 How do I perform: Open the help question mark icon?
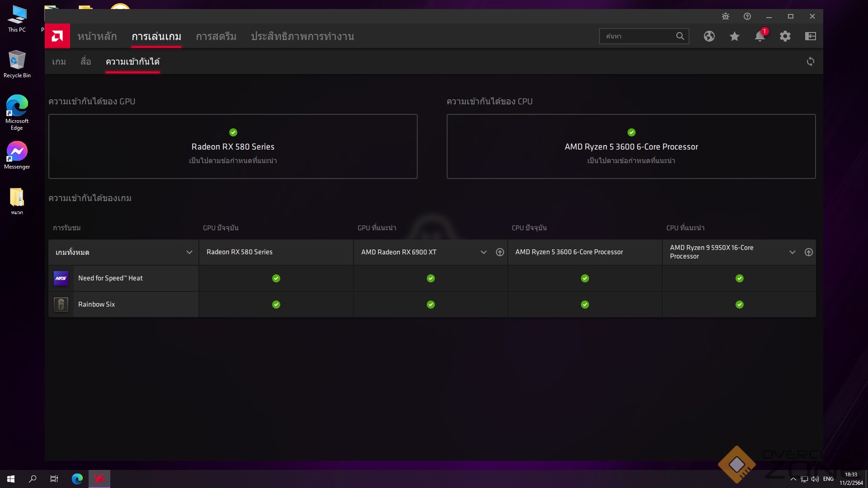[747, 16]
